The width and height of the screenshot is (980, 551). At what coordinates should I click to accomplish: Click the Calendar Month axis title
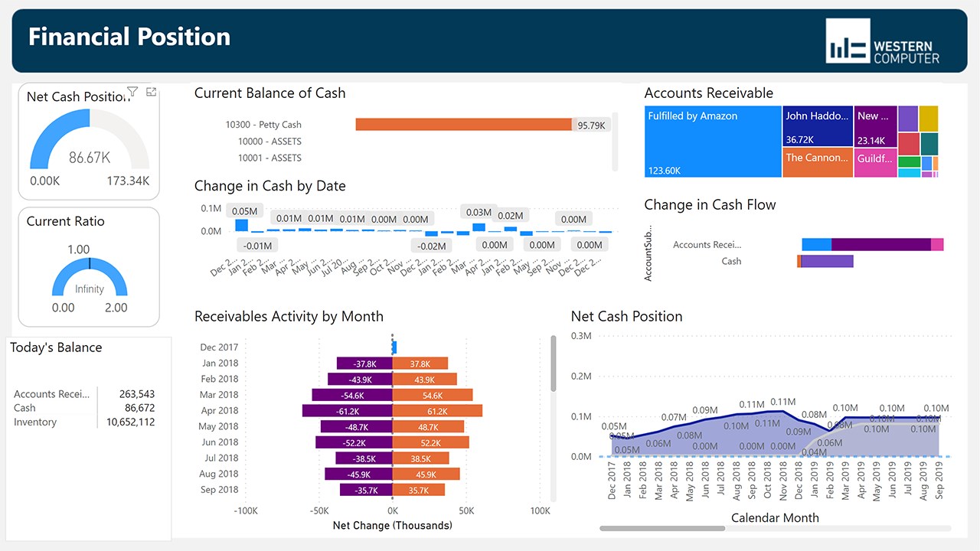coord(775,518)
